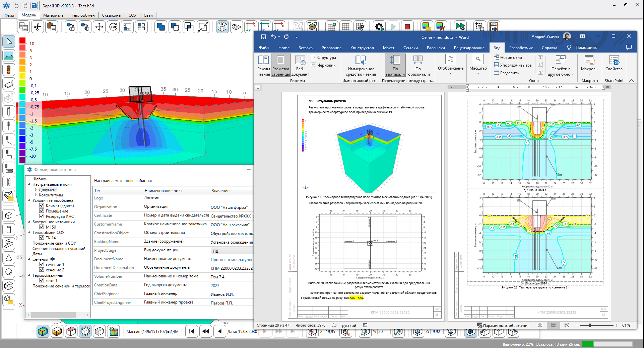Viewport: 644px width, 348px height.
Task: Click Параметры отображения in Word status bar
Action: (503, 325)
